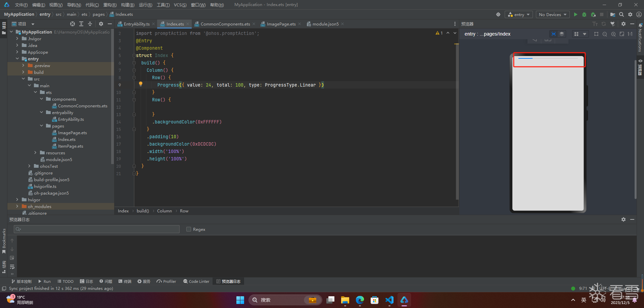Open the Notifications bell sidebar
Image resolution: width=644 pixels, height=308 pixels.
(x=640, y=37)
